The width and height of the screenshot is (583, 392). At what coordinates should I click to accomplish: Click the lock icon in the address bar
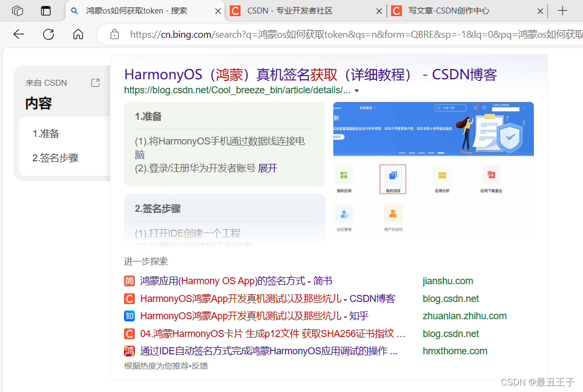(114, 33)
